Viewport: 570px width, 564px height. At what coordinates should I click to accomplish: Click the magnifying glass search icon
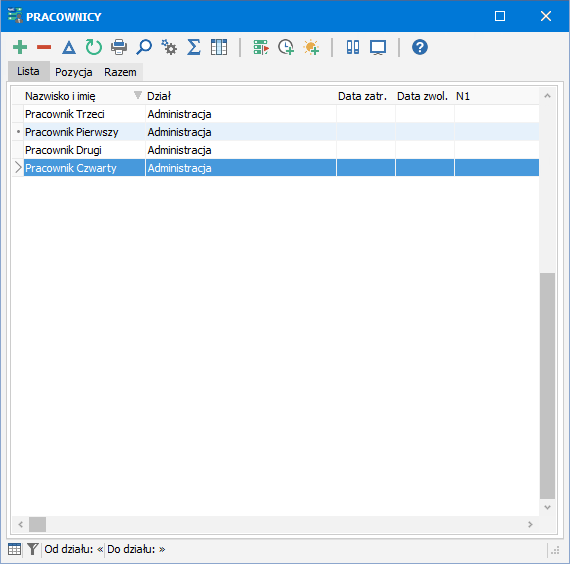144,47
